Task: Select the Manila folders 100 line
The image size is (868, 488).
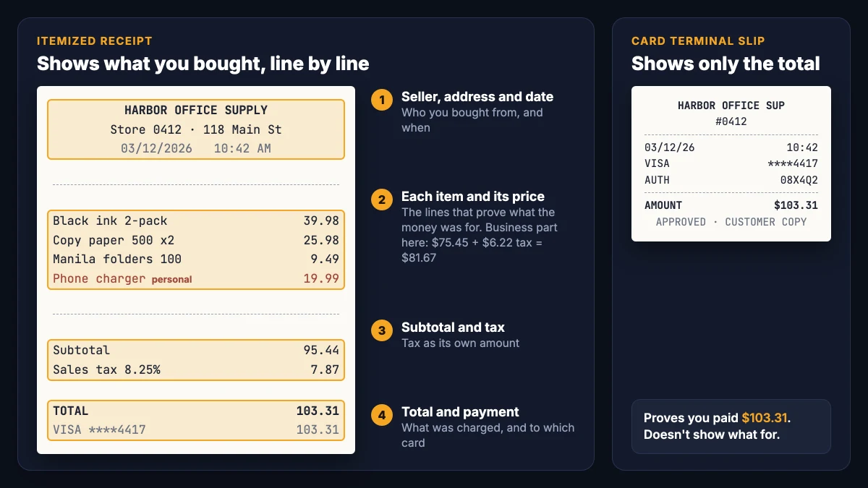Action: pyautogui.click(x=196, y=259)
